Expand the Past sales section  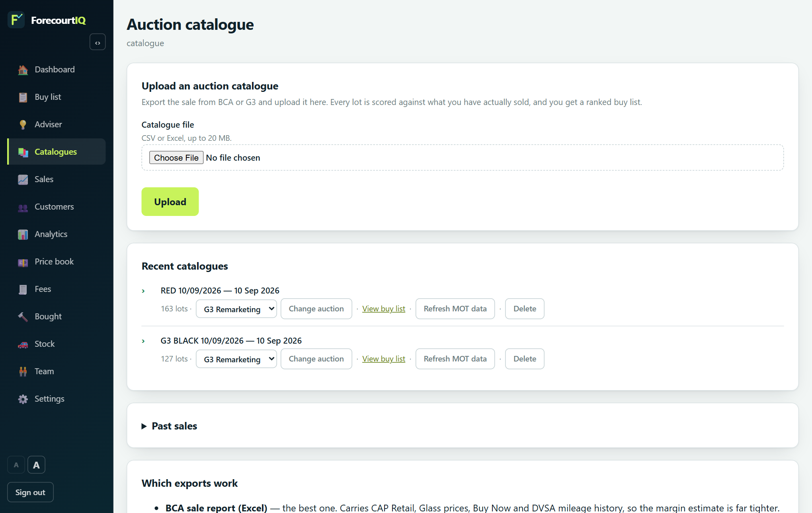pos(169,426)
